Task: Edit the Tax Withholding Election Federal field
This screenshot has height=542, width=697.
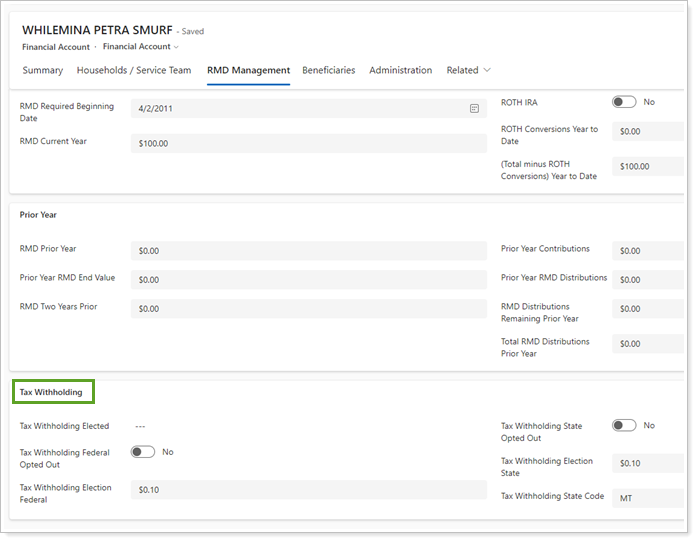Action: point(308,490)
